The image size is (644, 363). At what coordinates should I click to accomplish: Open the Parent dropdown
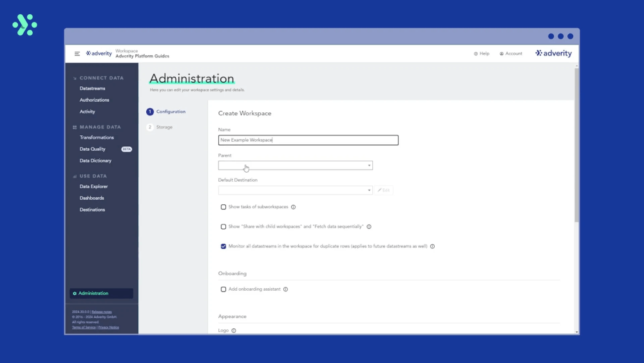click(296, 165)
